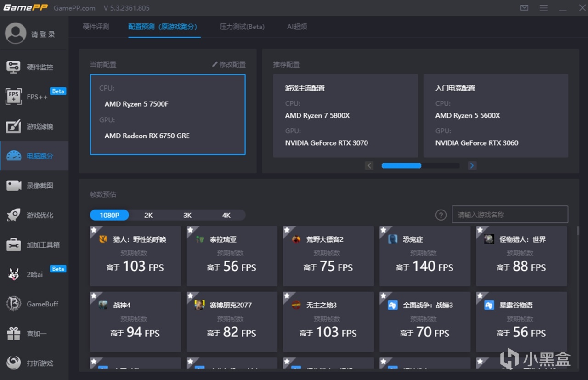Open the 硬件监控 sidebar icon
Screen dimensions: 588x380
[13, 67]
